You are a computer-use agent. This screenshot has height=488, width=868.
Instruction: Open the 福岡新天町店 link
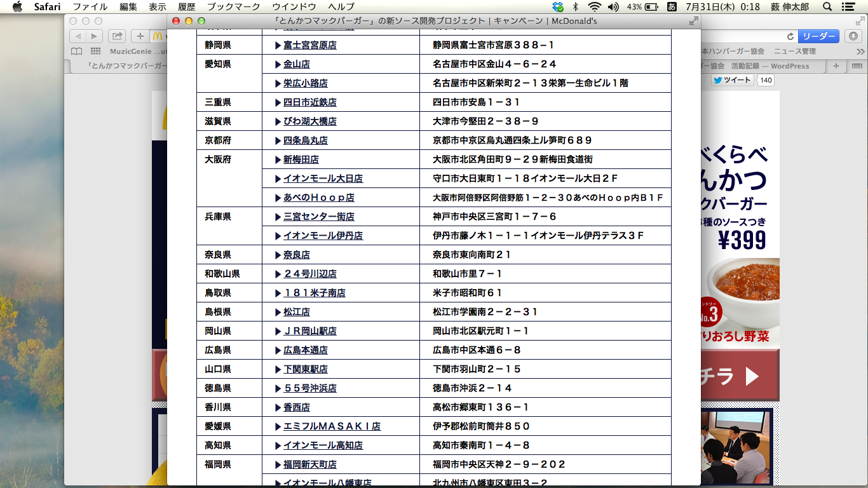[x=310, y=464]
